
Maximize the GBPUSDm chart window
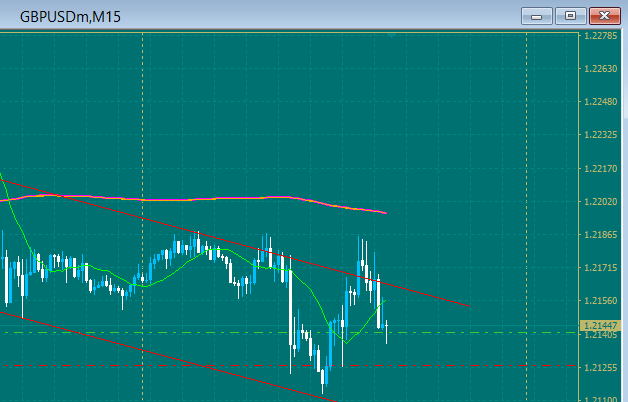[571, 16]
